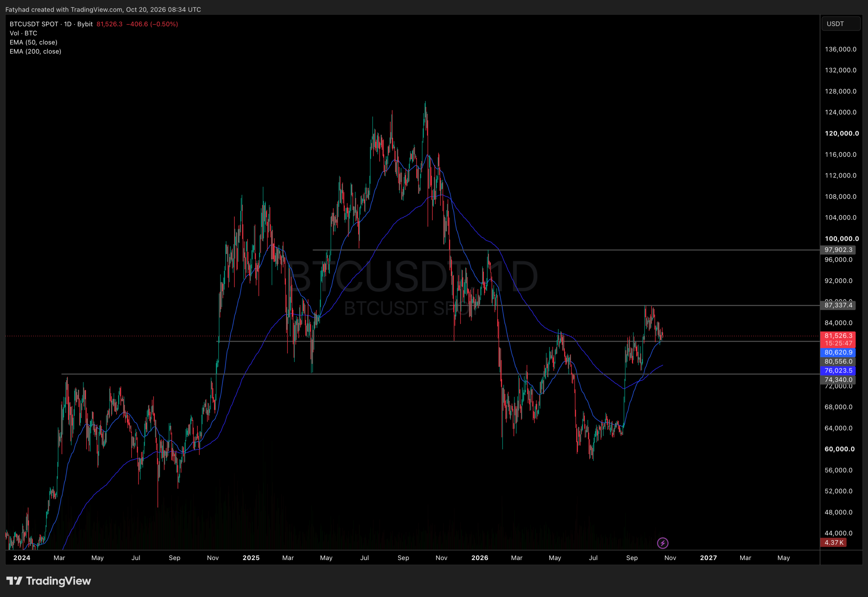Click the red 81,526.3 current price label
This screenshot has height=597, width=868.
click(x=838, y=335)
